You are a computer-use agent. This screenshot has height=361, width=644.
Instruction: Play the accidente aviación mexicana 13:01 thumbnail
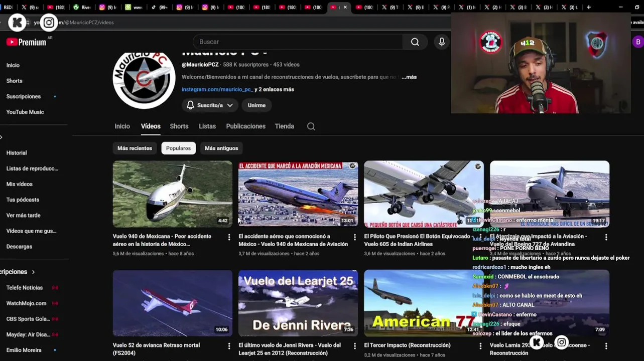[x=298, y=194]
